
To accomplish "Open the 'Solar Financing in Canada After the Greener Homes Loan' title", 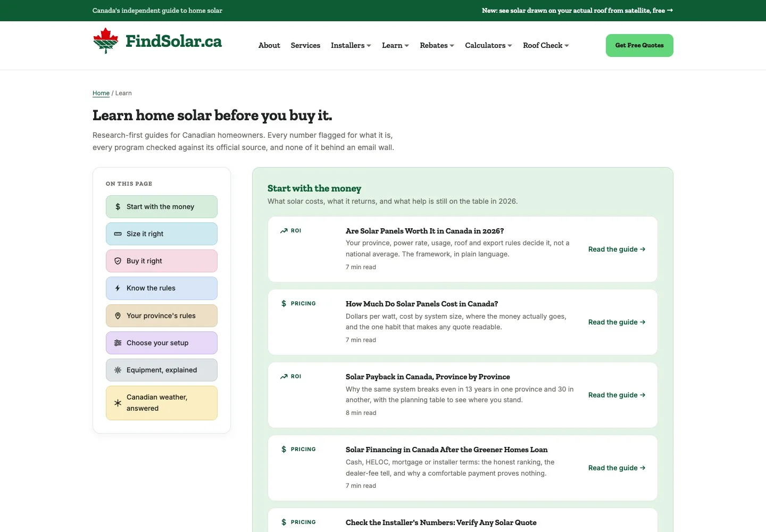I will pyautogui.click(x=447, y=450).
